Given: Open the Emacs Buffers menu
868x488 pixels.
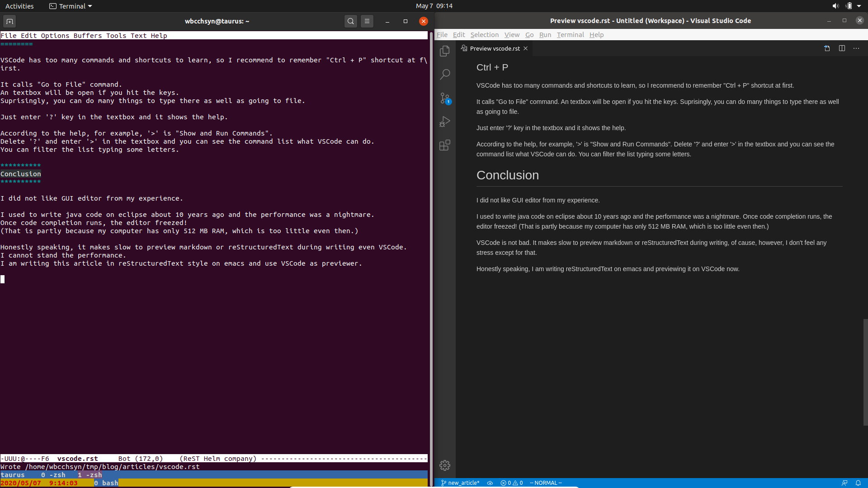Looking at the screenshot, I should 88,36.
